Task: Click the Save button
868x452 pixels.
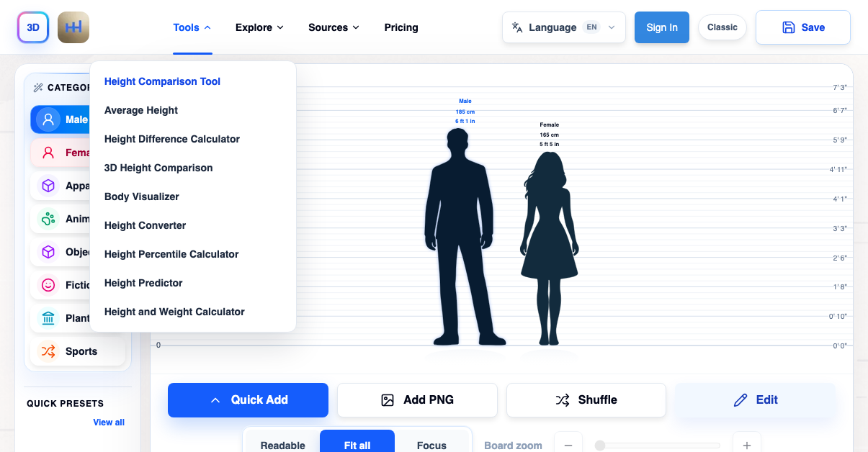Action: coord(803,27)
